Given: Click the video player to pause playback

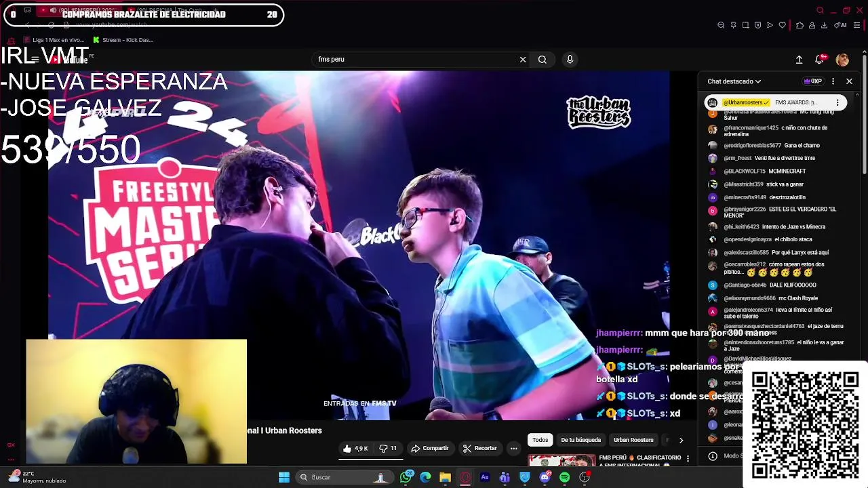Looking at the screenshot, I should 358,244.
